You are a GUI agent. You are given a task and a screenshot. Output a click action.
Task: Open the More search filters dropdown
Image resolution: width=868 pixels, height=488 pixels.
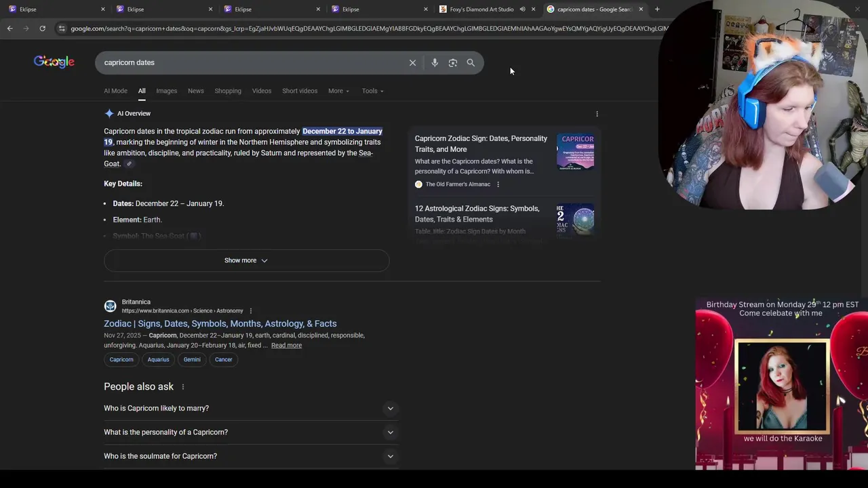[338, 91]
